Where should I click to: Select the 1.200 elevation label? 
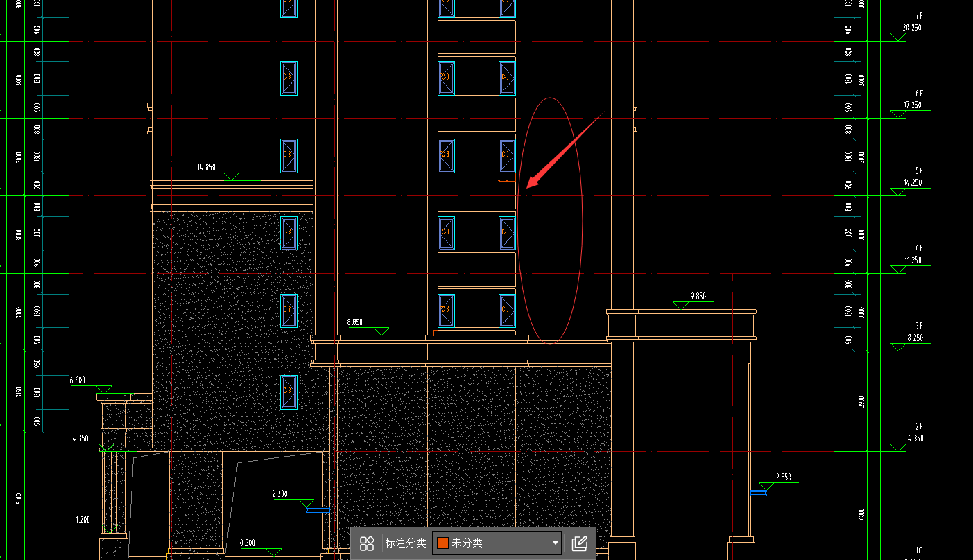click(83, 519)
